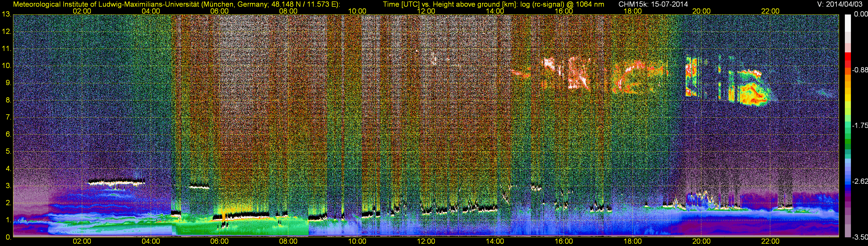This screenshot has width=868, height=246.
Task: Click the 0.00 color scale value
Action: click(x=860, y=14)
